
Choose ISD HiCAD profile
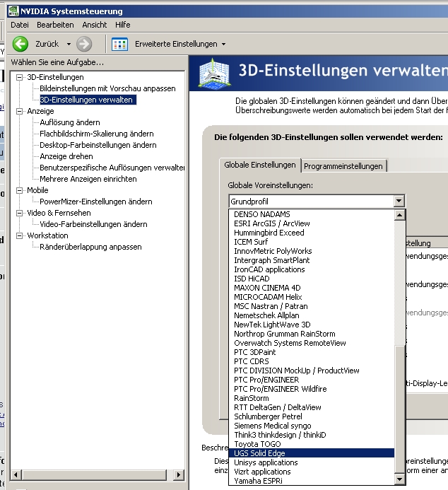click(312, 279)
